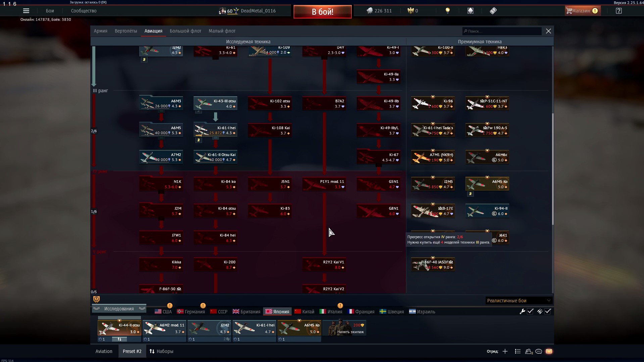This screenshot has width=644, height=362.
Task: Expand the Ki-67 aircraft group
Action: click(x=379, y=157)
